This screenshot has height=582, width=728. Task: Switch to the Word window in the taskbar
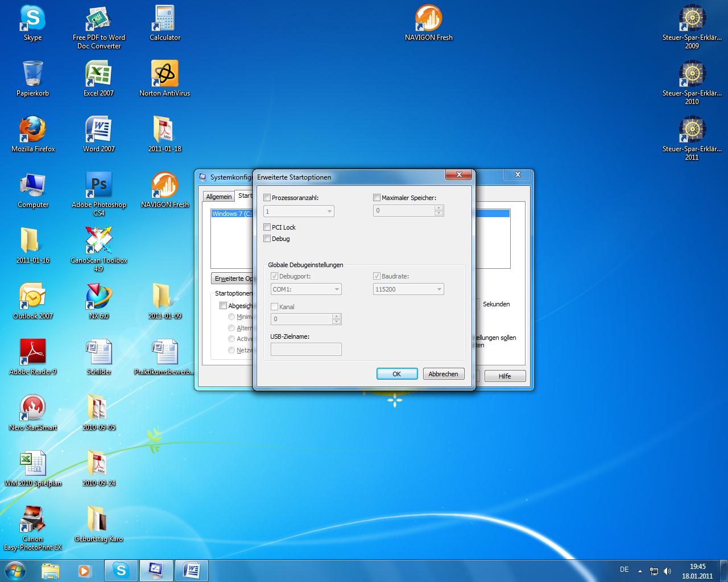point(192,570)
